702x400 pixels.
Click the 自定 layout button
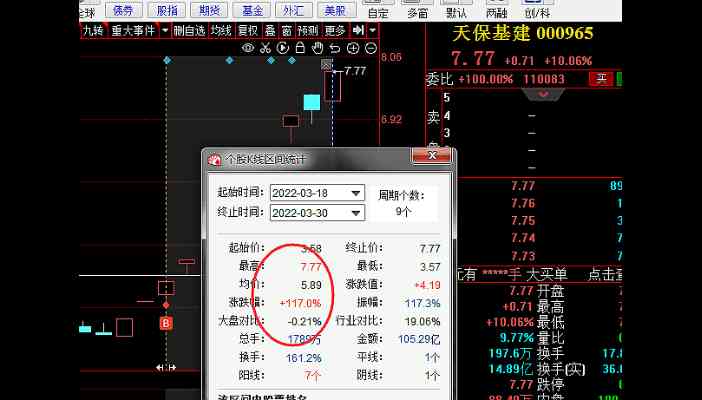pos(378,9)
